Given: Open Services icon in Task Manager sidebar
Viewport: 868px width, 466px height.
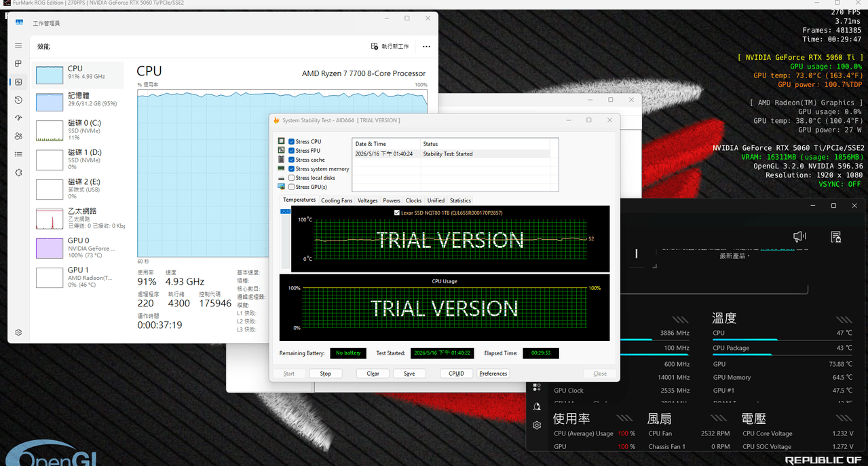Looking at the screenshot, I should point(19,173).
